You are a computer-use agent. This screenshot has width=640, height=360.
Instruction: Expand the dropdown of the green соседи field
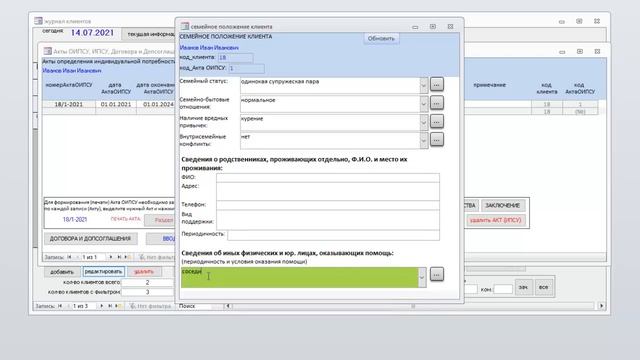422,277
